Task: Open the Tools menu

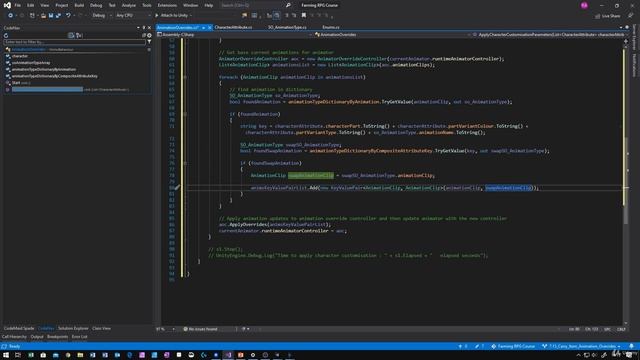Action: (x=147, y=5)
